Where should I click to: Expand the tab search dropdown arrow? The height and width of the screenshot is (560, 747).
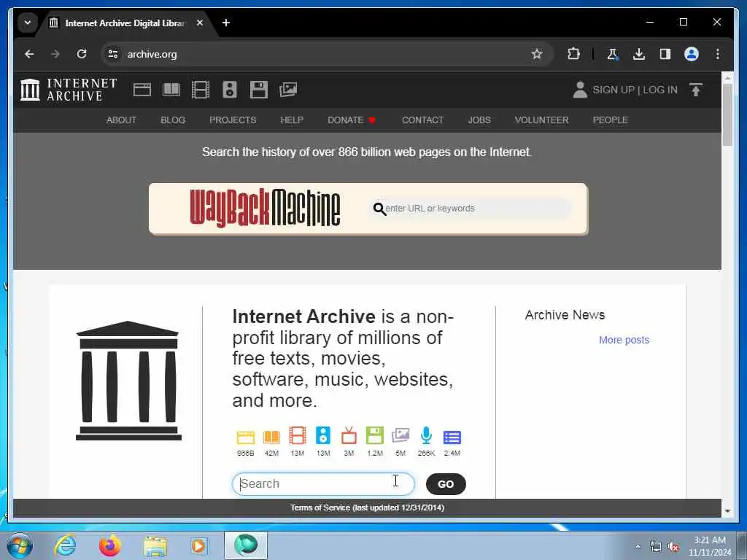(28, 23)
